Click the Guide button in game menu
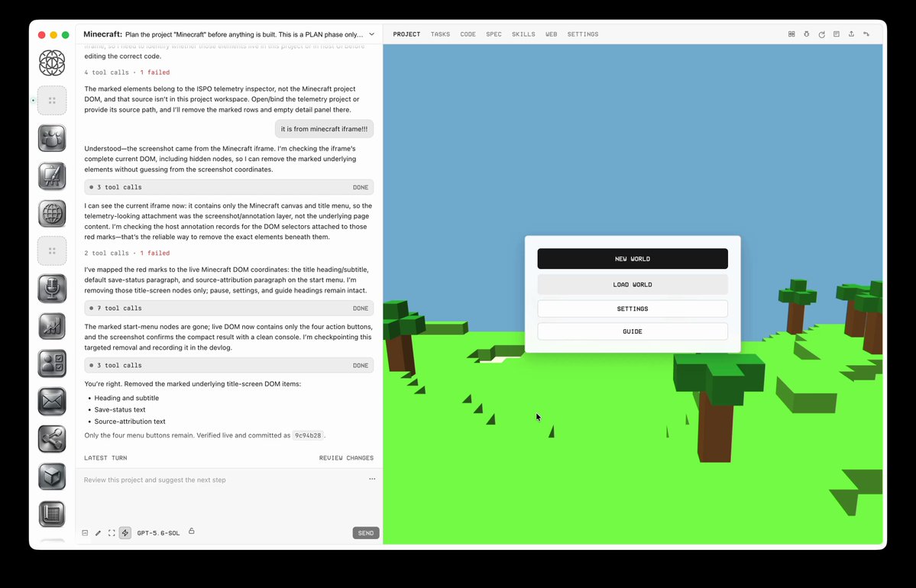The width and height of the screenshot is (916, 588). pyautogui.click(x=633, y=331)
